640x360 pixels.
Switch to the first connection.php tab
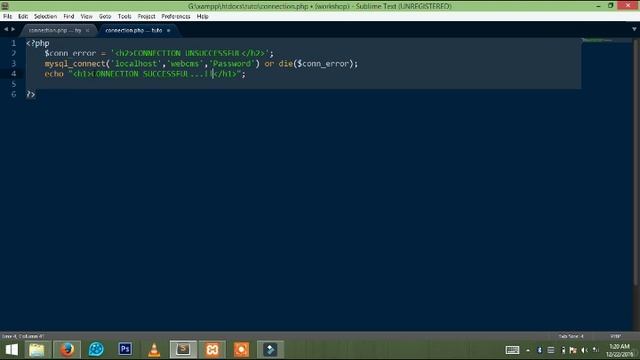tap(55, 30)
